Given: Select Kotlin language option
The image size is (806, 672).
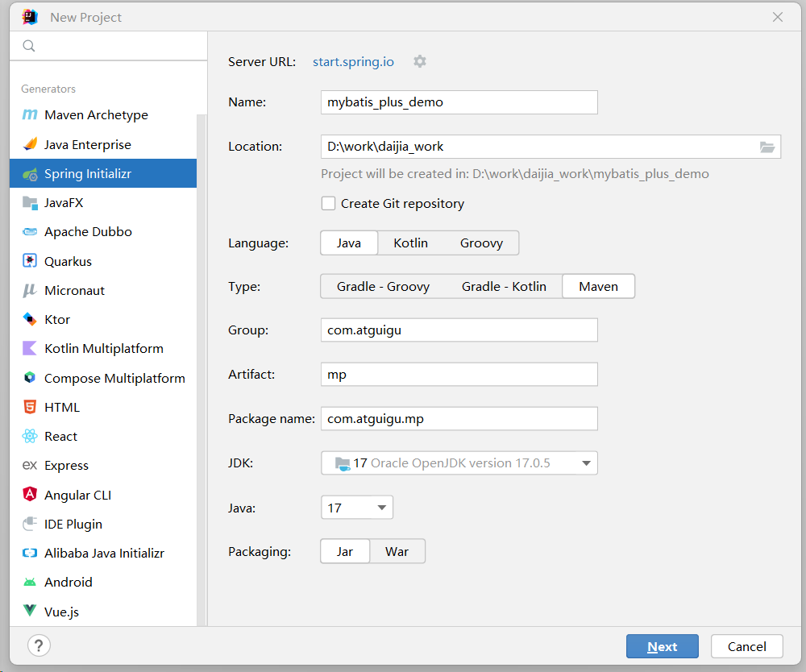Looking at the screenshot, I should click(411, 243).
